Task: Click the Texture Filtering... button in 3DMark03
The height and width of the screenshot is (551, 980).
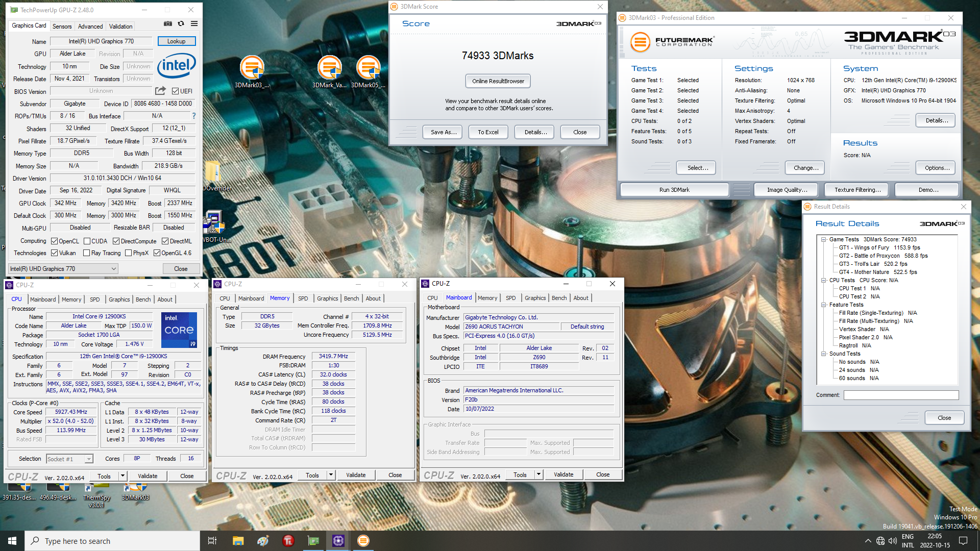Action: [857, 190]
